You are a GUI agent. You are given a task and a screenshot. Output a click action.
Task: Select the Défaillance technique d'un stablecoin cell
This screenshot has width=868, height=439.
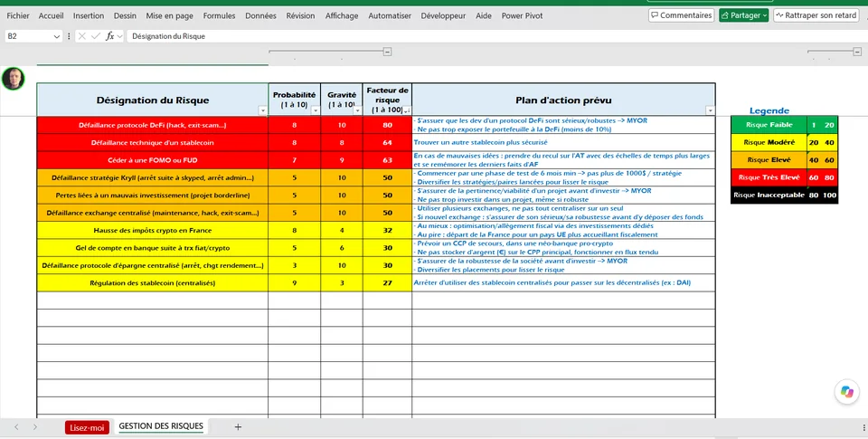pos(153,142)
